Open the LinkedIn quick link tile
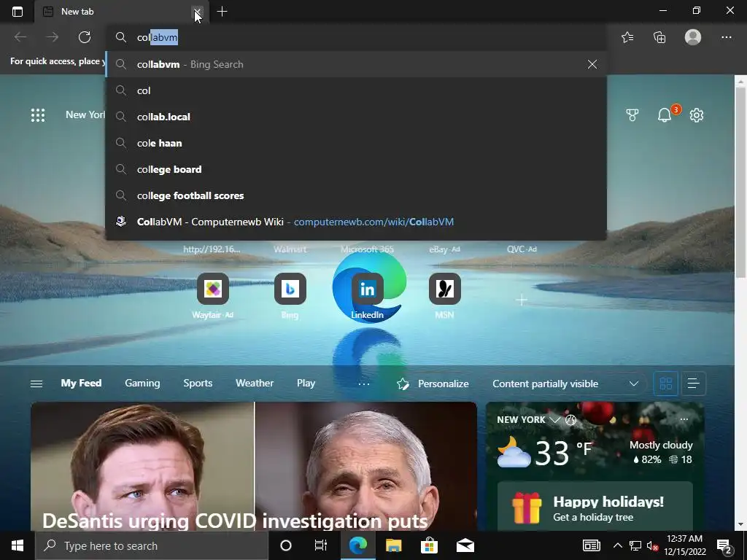Screen dimensions: 747x560 [368, 289]
